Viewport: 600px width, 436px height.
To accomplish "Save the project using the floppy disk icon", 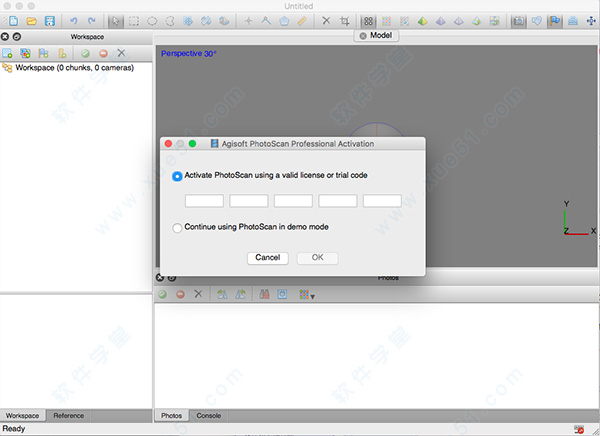I will (50, 21).
